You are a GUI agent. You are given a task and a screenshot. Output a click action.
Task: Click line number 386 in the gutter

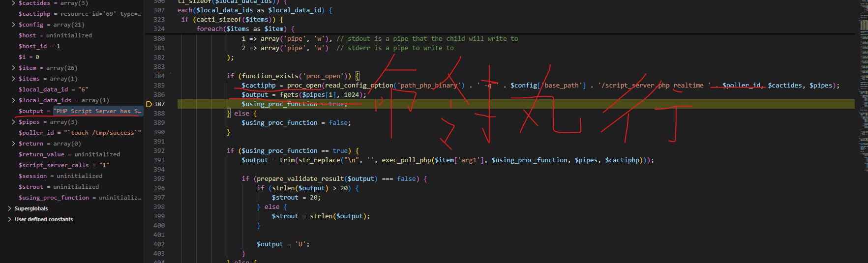[x=159, y=95]
